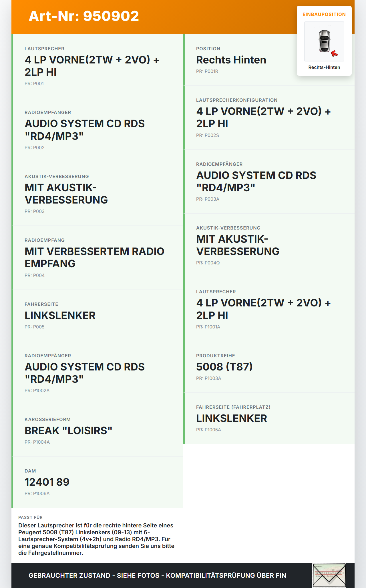Click the Passt für compatibility description text
The height and width of the screenshot is (588, 366).
pyautogui.click(x=97, y=539)
